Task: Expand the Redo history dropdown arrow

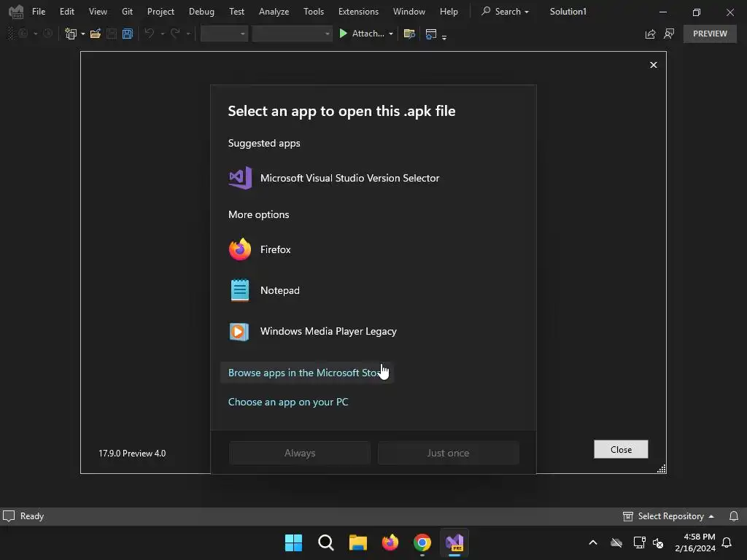Action: coord(188,34)
